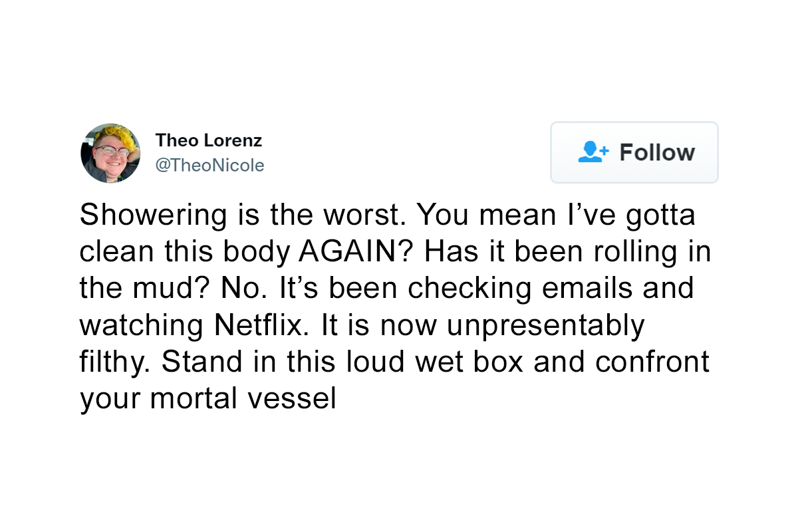Select the username text under Theo Lorenz
The height and width of the screenshot is (532, 798).
[x=210, y=165]
